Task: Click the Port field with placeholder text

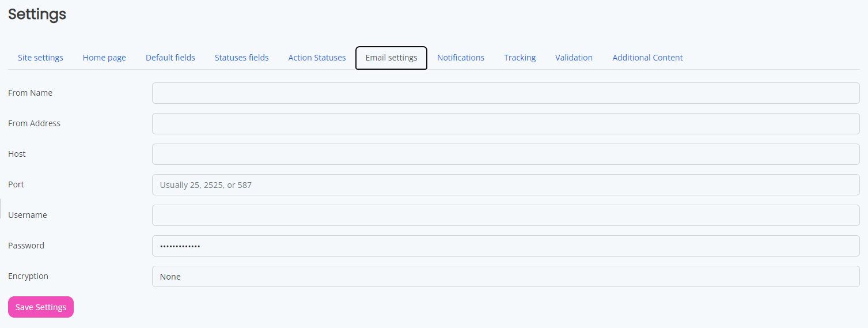Action: coord(506,184)
